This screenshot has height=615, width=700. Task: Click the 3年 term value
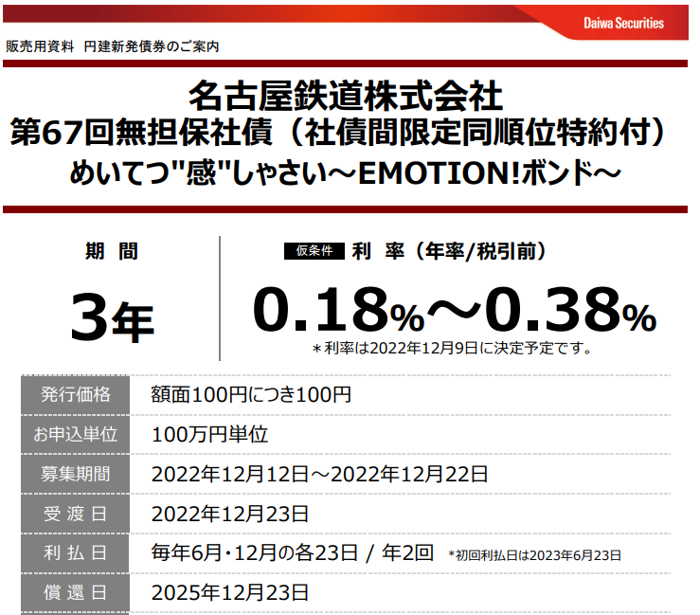pos(112,318)
